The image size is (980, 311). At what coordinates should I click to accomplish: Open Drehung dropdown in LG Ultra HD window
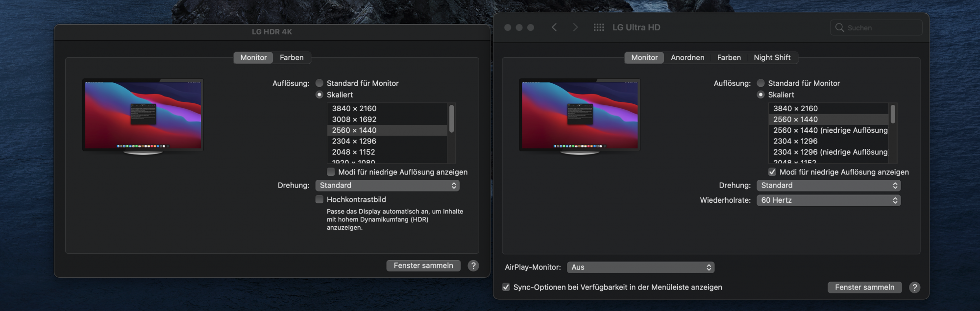tap(829, 185)
